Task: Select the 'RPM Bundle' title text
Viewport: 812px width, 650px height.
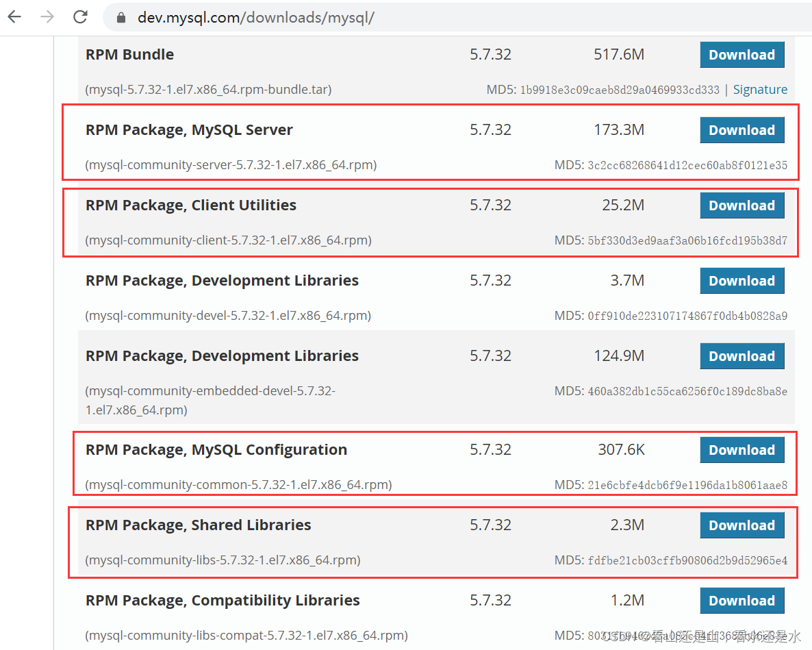Action: (x=129, y=54)
